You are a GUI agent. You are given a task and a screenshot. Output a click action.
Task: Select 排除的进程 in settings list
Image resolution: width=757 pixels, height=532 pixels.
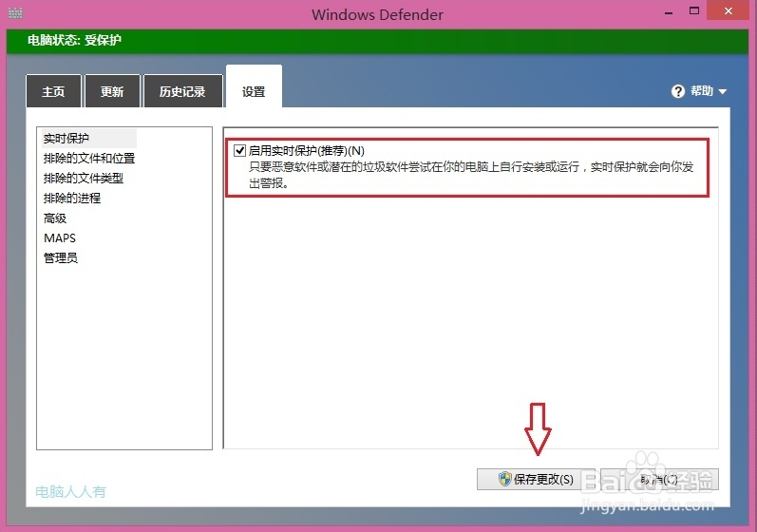(72, 198)
